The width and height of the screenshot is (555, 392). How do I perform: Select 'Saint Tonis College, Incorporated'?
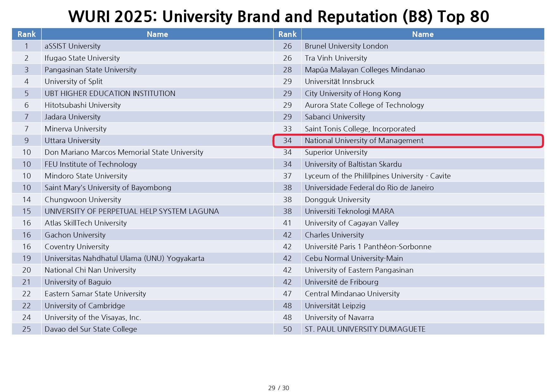(360, 129)
